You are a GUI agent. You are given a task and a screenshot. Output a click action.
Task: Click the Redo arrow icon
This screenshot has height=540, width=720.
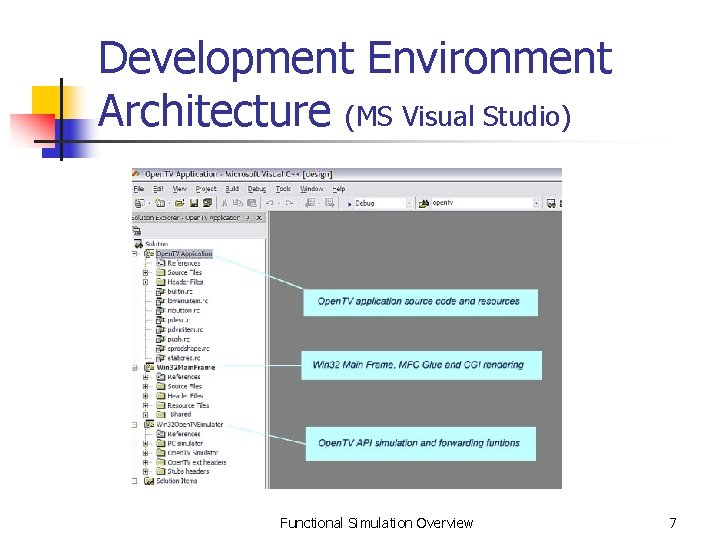click(x=289, y=203)
